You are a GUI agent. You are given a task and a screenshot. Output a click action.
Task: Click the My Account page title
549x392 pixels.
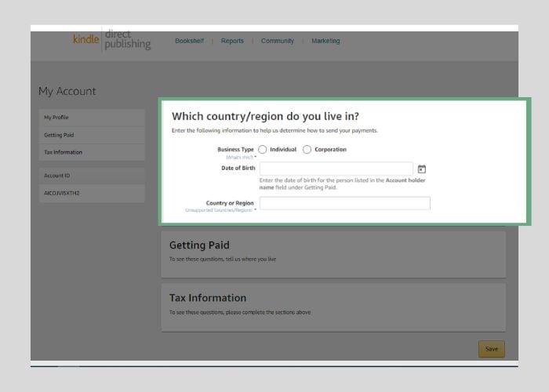point(67,91)
